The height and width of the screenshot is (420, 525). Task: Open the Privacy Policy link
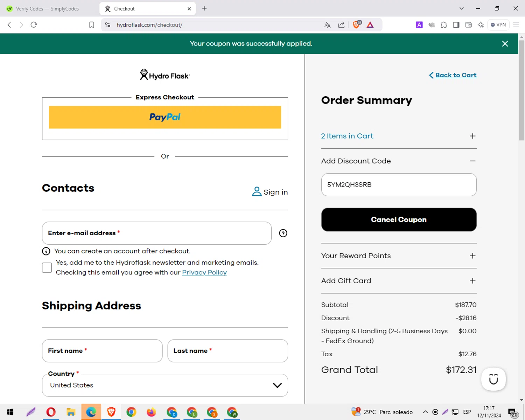pyautogui.click(x=204, y=272)
